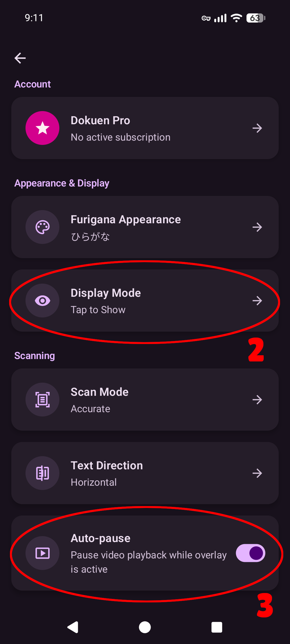Open Dokuen Pro using its right arrow
The height and width of the screenshot is (644, 290).
[257, 128]
